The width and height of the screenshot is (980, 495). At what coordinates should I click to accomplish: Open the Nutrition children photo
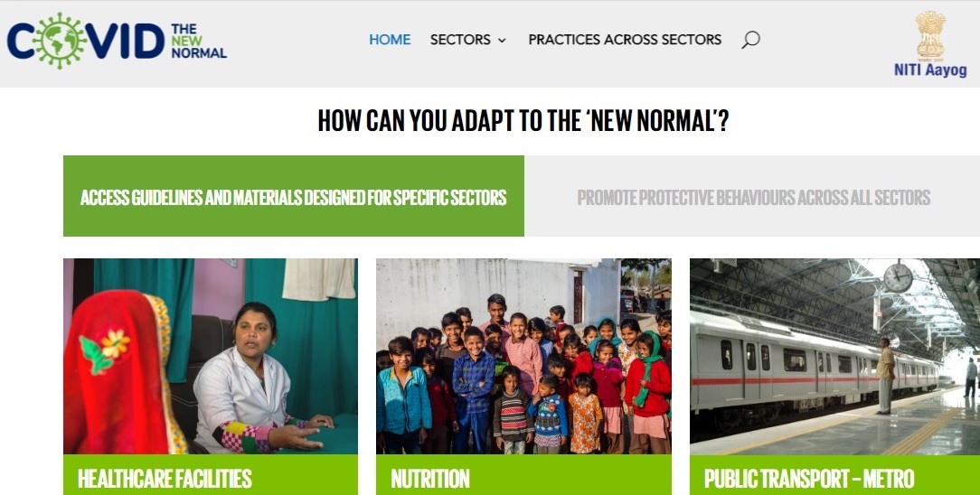point(523,356)
